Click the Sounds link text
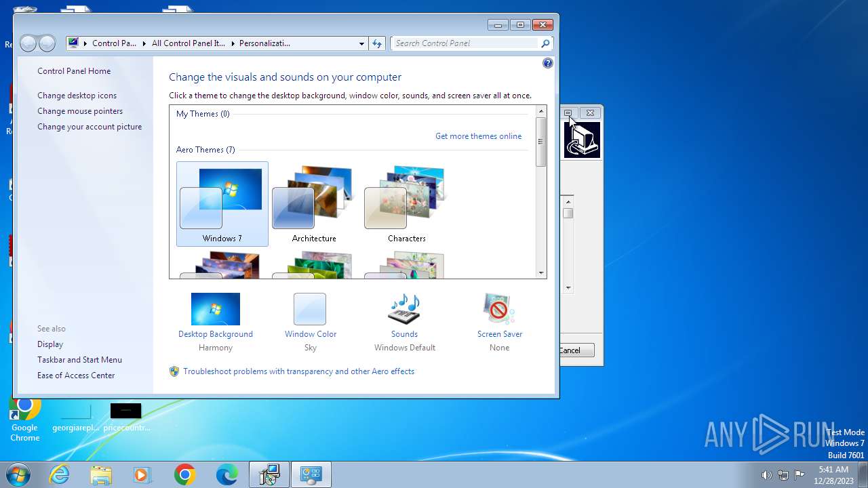 coord(404,334)
